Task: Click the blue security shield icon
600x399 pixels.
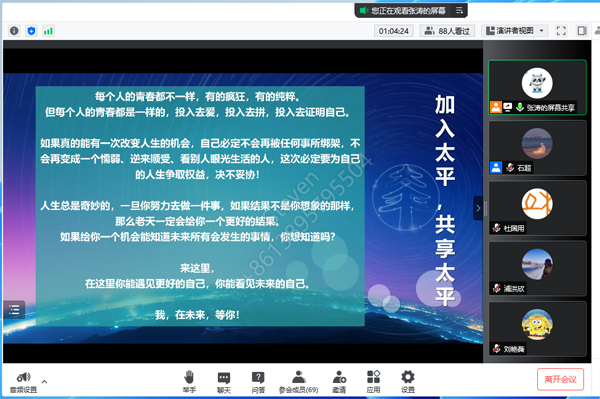Action: coord(31,31)
